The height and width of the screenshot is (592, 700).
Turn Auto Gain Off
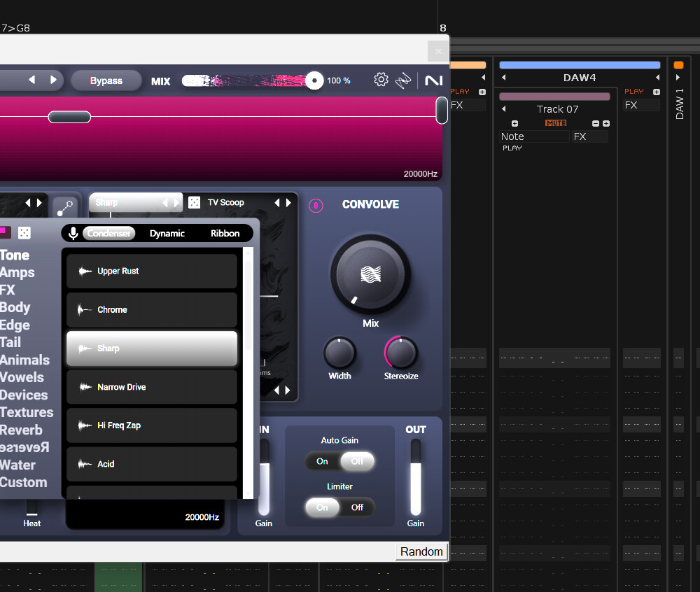click(357, 461)
